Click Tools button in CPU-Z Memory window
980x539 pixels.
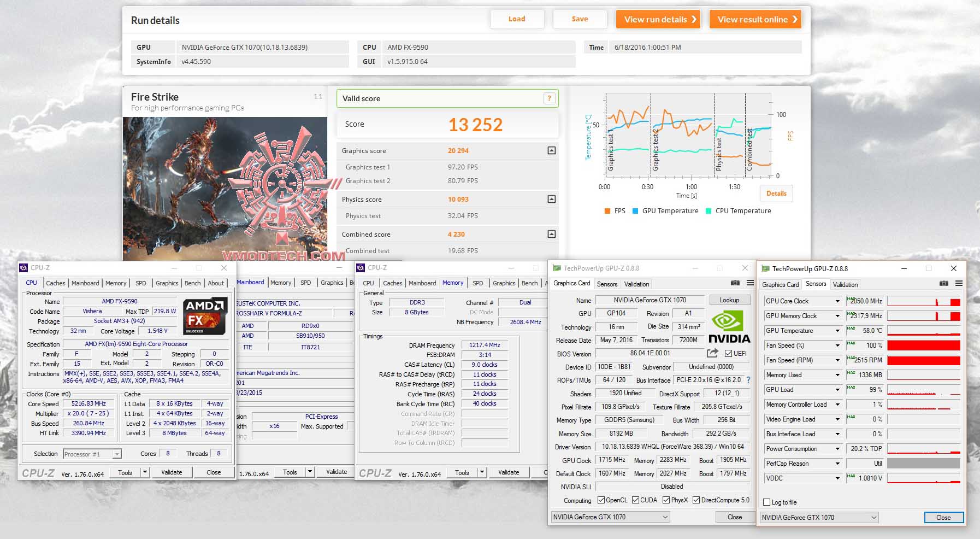click(x=462, y=473)
